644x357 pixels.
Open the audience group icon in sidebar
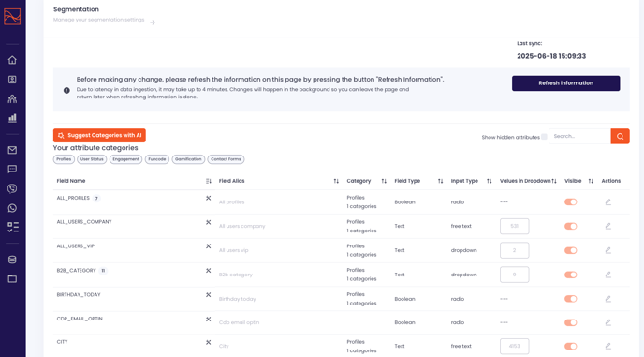tap(12, 98)
